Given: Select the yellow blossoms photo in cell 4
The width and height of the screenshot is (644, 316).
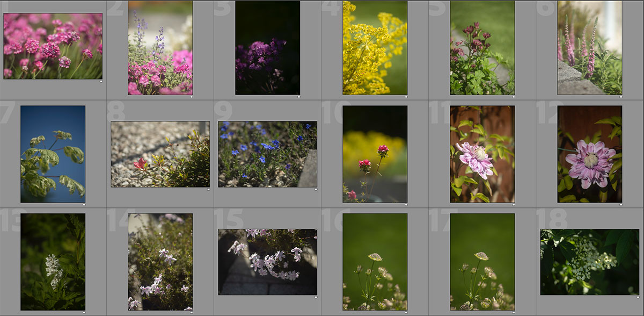Looking at the screenshot, I should tap(375, 48).
